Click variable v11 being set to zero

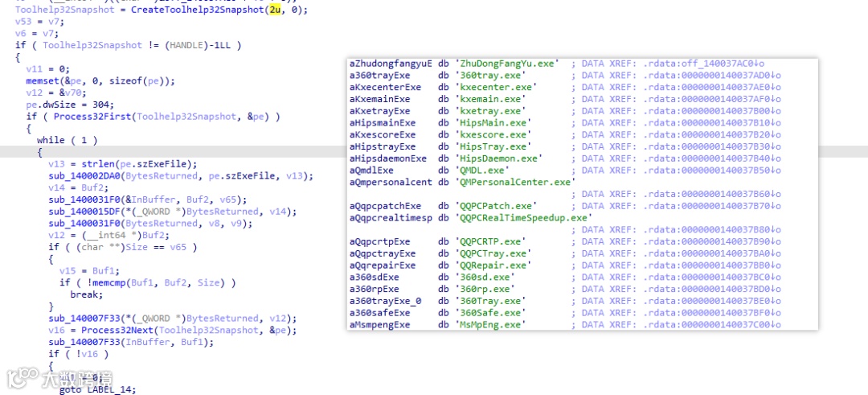coord(34,69)
